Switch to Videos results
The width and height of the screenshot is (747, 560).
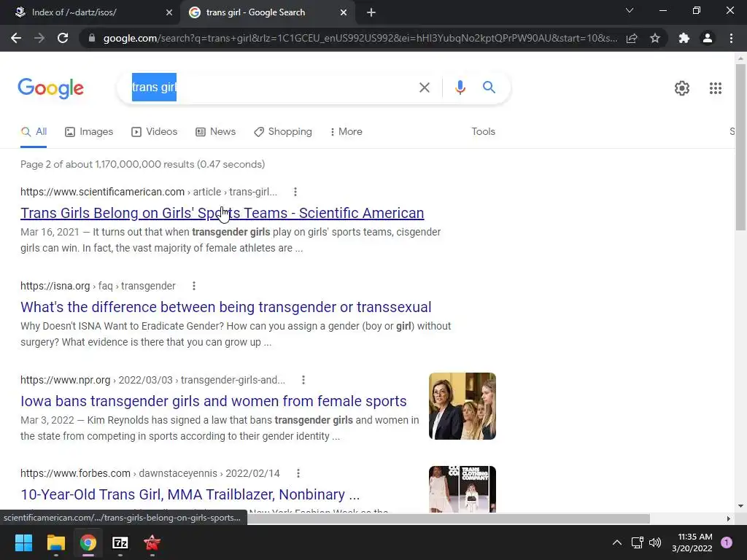155,132
